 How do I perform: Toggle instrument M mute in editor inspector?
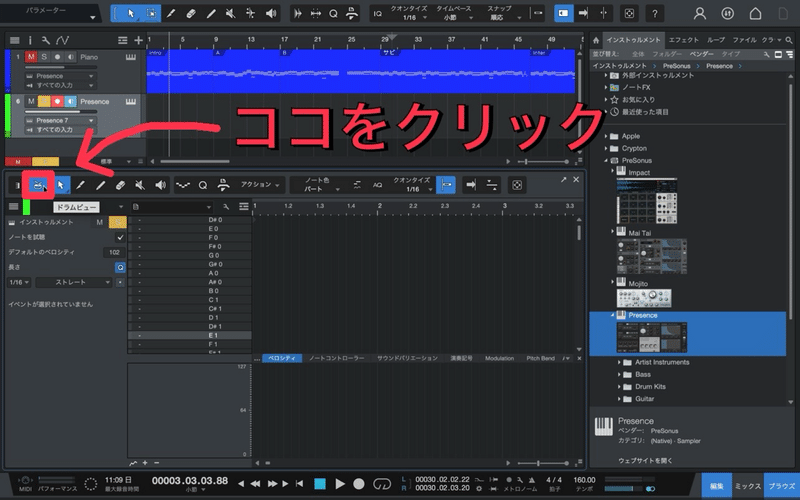coord(99,222)
